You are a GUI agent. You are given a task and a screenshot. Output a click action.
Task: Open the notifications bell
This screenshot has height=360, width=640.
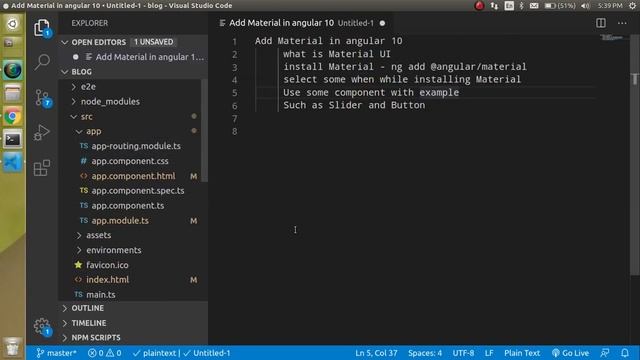(625, 353)
